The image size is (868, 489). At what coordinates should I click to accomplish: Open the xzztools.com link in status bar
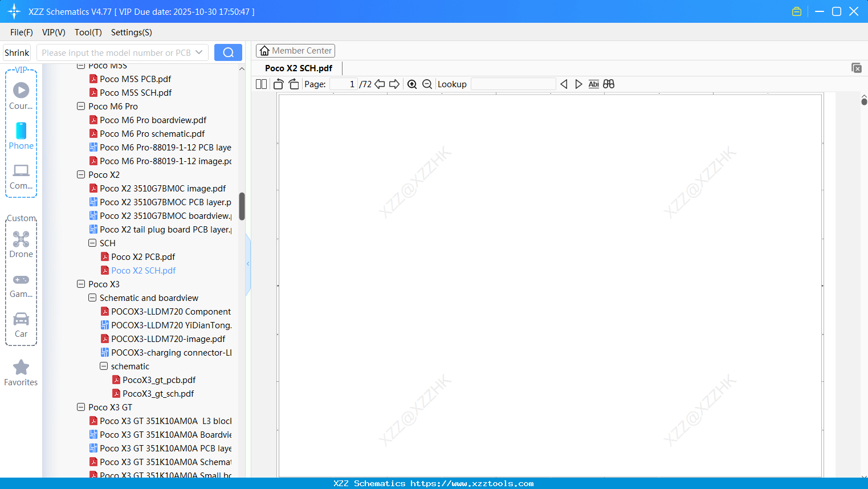[472, 483]
